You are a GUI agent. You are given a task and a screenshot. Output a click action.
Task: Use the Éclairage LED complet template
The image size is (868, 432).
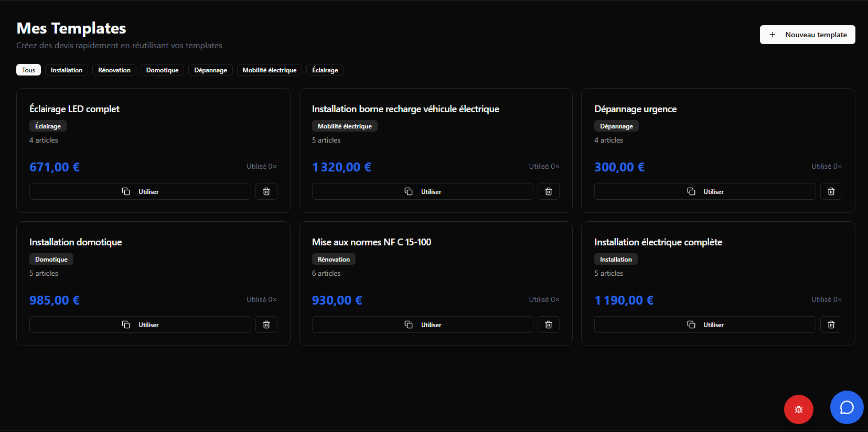pos(140,191)
